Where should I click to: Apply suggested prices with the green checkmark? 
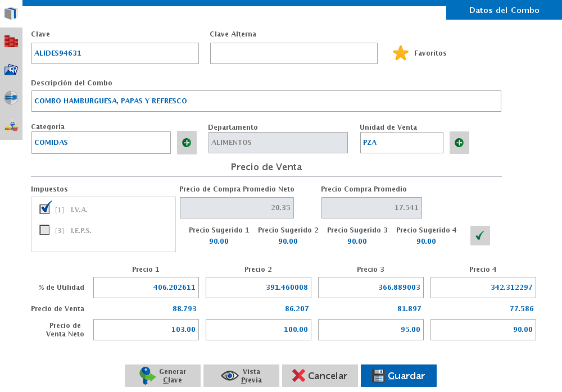[x=480, y=236]
